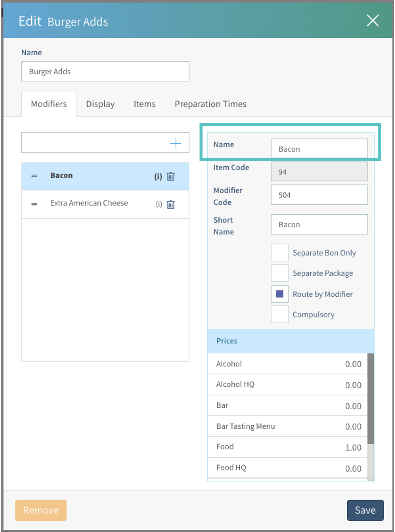This screenshot has width=395, height=532.
Task: Toggle the Route by Modifier checkbox
Action: (x=279, y=294)
